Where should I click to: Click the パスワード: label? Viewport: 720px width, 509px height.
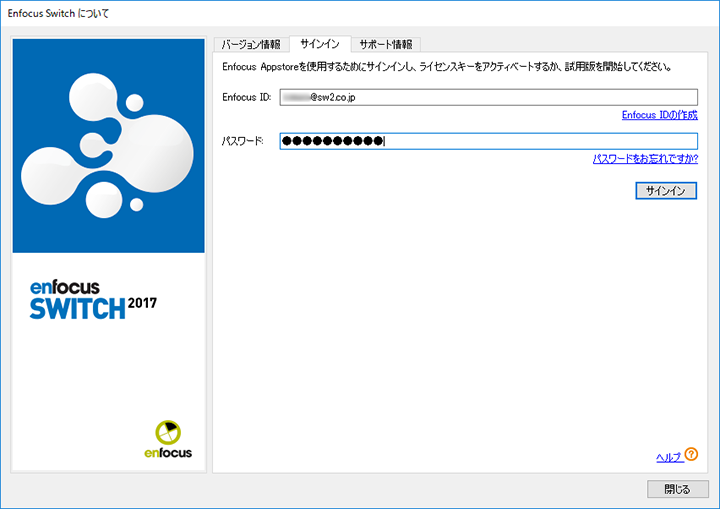pyautogui.click(x=242, y=141)
